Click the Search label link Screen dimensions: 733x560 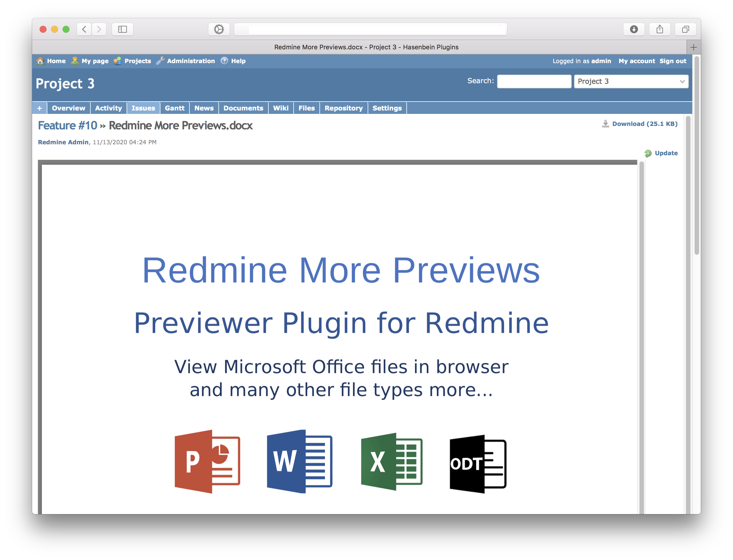pyautogui.click(x=480, y=81)
